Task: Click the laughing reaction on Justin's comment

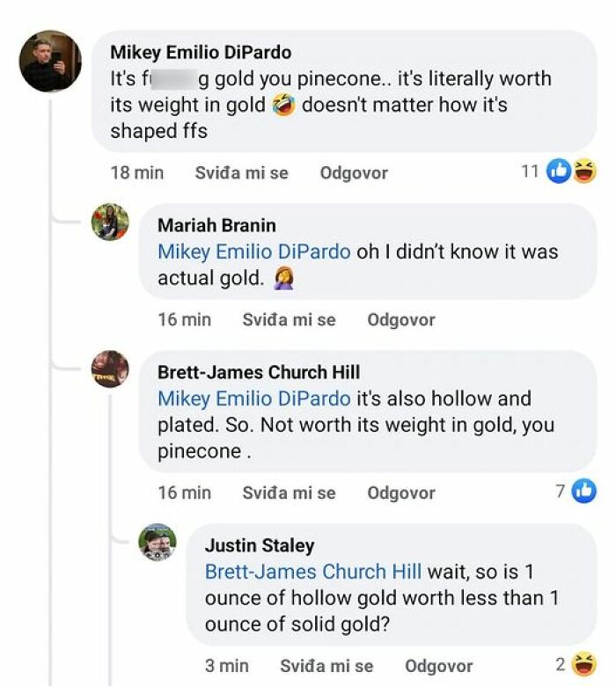Action: (583, 665)
